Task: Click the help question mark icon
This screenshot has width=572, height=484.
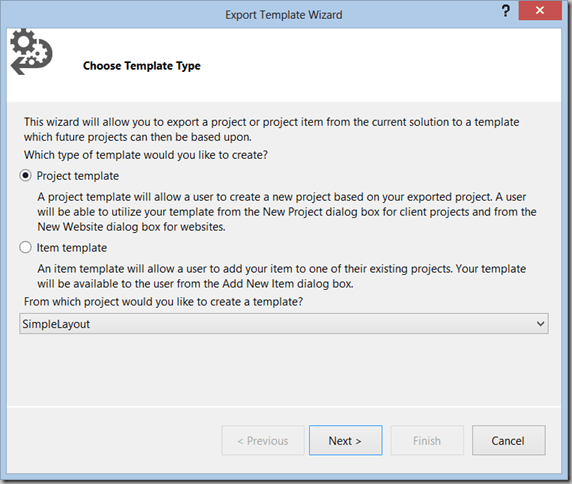Action: [x=505, y=11]
